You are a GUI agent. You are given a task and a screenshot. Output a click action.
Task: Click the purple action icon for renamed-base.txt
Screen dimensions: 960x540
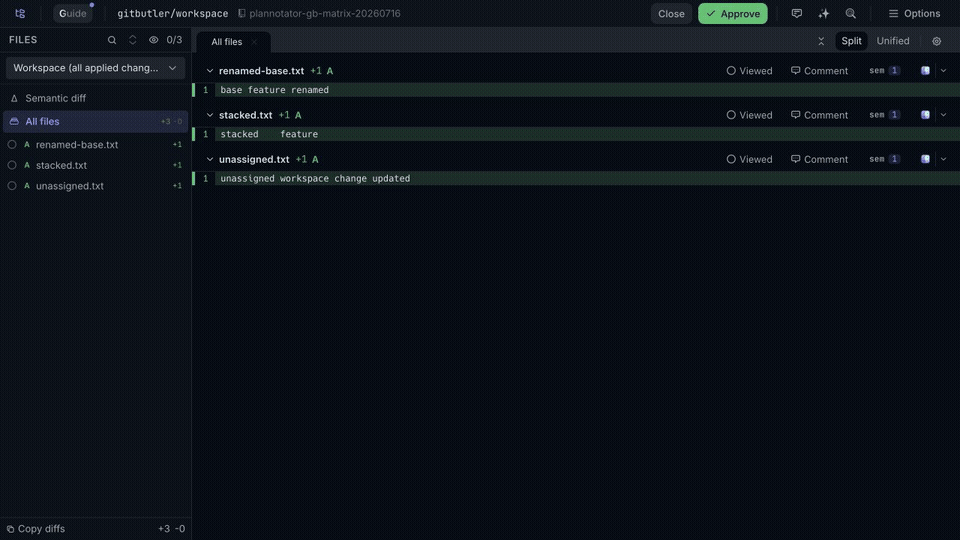pyautogui.click(x=925, y=70)
